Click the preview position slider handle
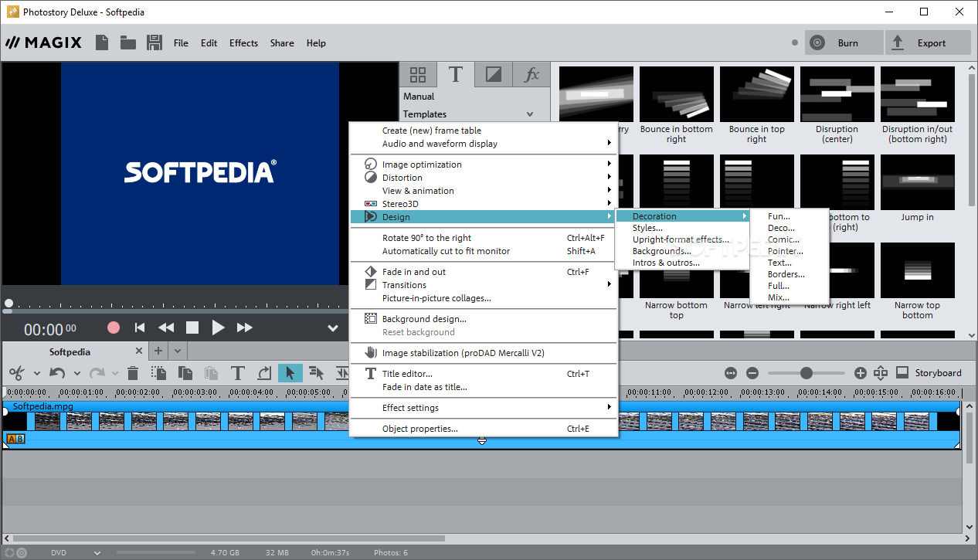The width and height of the screenshot is (978, 560). point(8,304)
